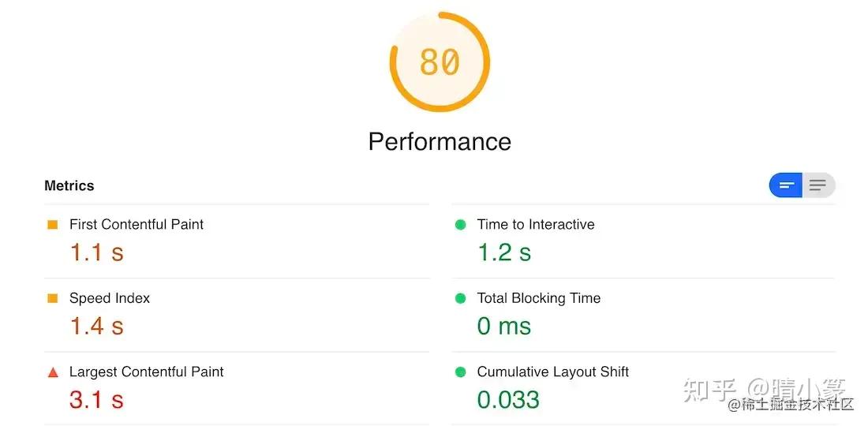Switch metrics to the expanded description view
868x426 pixels.
818,185
